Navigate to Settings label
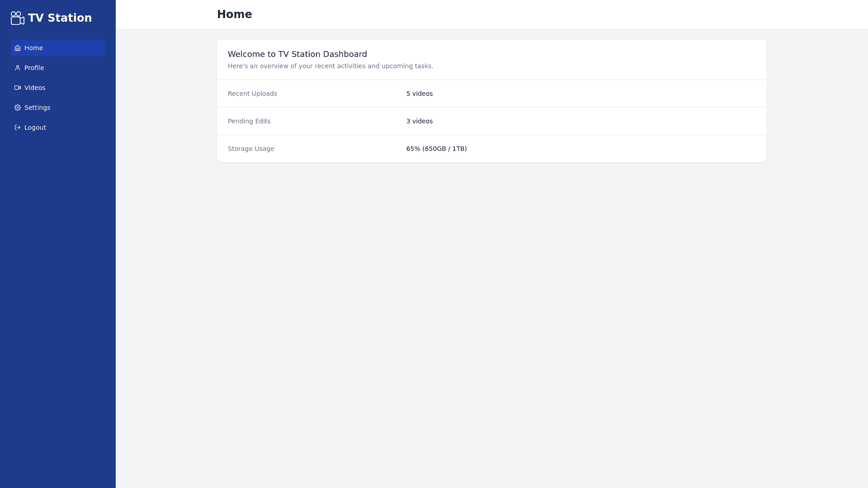The height and width of the screenshot is (488, 868). click(38, 108)
